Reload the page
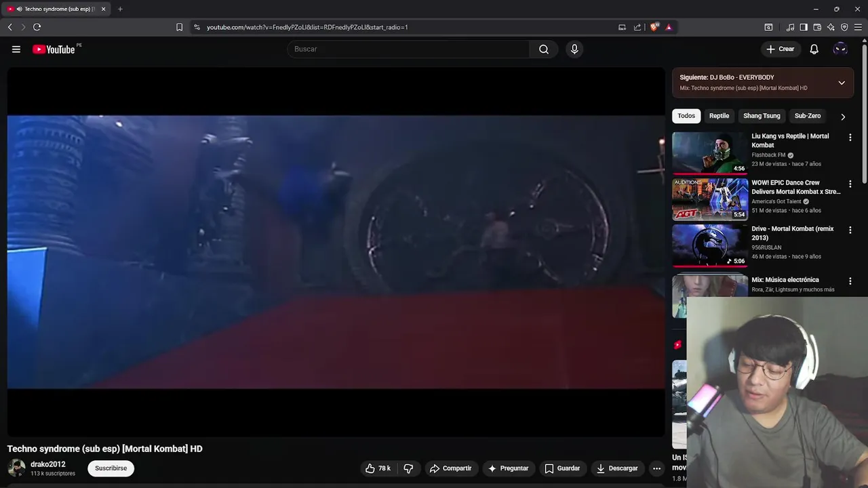The height and width of the screenshot is (488, 868). click(37, 27)
